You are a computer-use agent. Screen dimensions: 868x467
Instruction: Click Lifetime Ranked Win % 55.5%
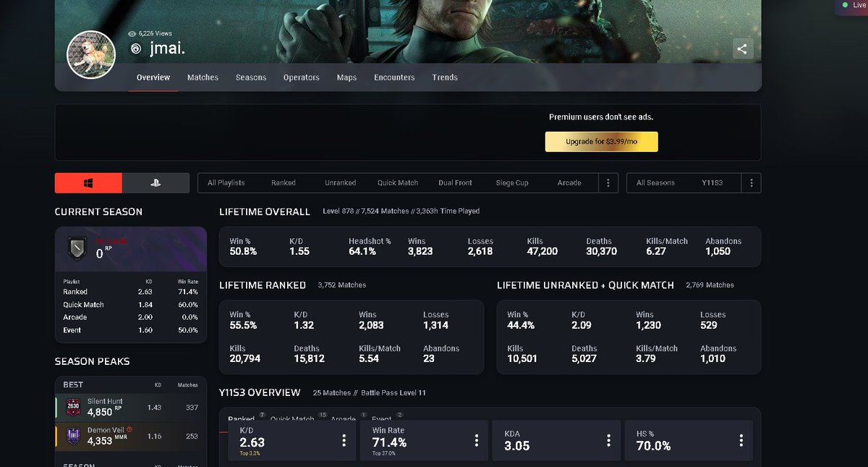click(x=243, y=321)
